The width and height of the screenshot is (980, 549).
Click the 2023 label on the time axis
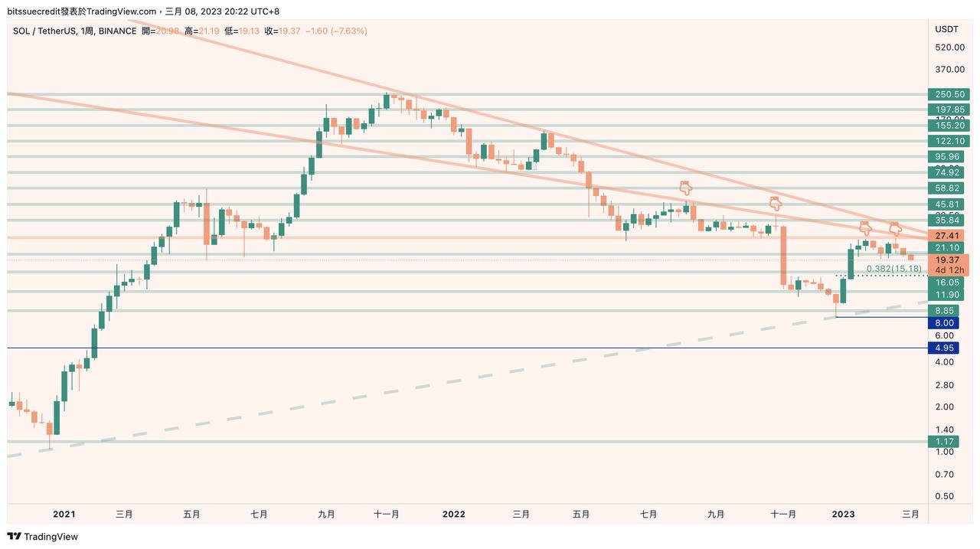[x=843, y=514]
